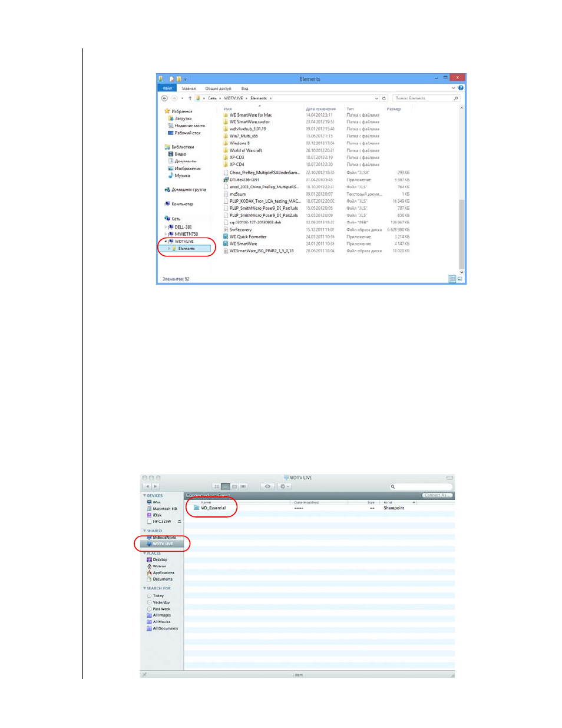Eject the HFC323W volume

click(x=179, y=522)
